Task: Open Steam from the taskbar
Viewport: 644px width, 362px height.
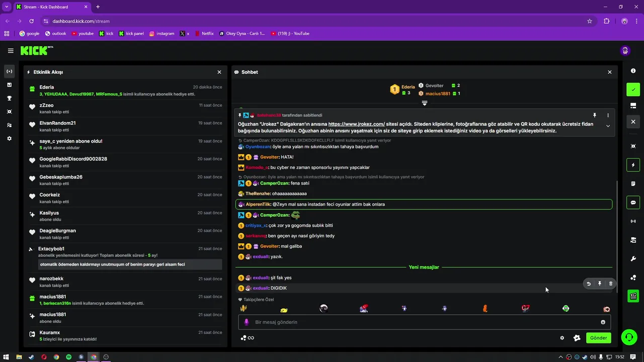Action: (31, 357)
